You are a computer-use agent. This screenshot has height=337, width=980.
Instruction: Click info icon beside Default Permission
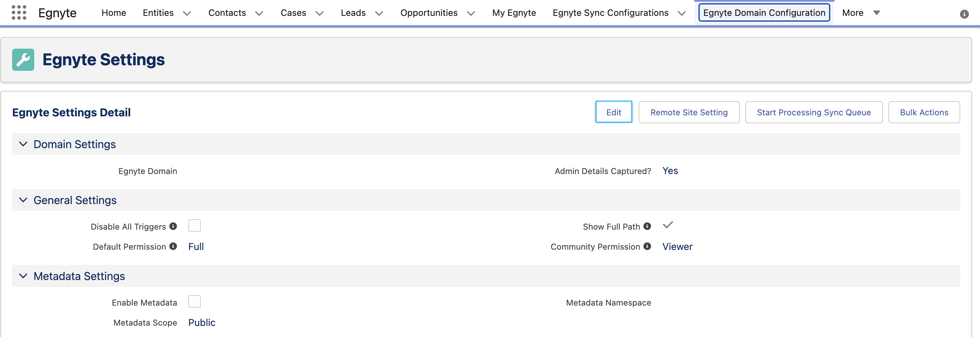point(173,246)
